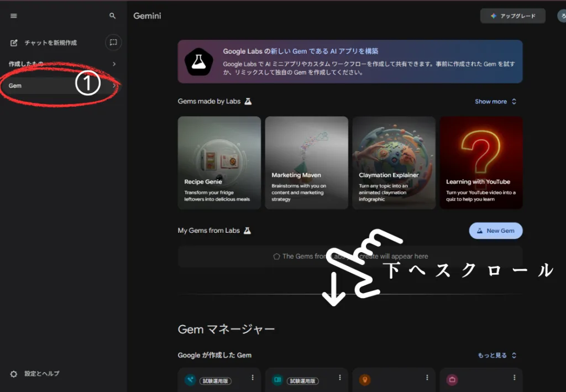The image size is (566, 392).
Task: Start a new chat via チャットを新規作成
Action: pyautogui.click(x=50, y=43)
